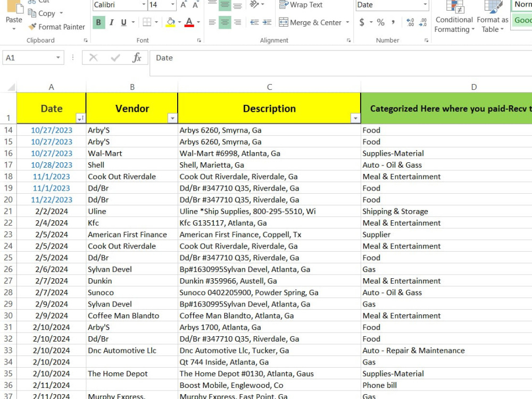Click the Borders icon
This screenshot has width=532, height=399.
click(x=147, y=22)
